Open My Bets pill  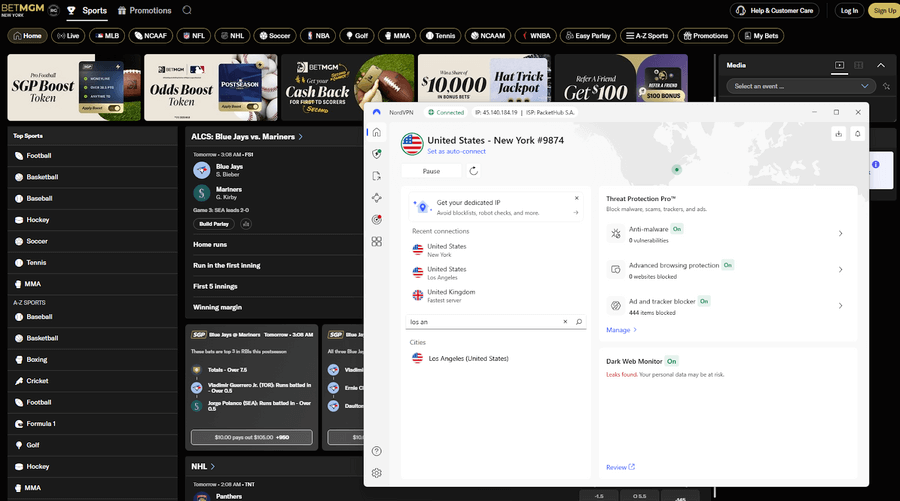pyautogui.click(x=761, y=36)
